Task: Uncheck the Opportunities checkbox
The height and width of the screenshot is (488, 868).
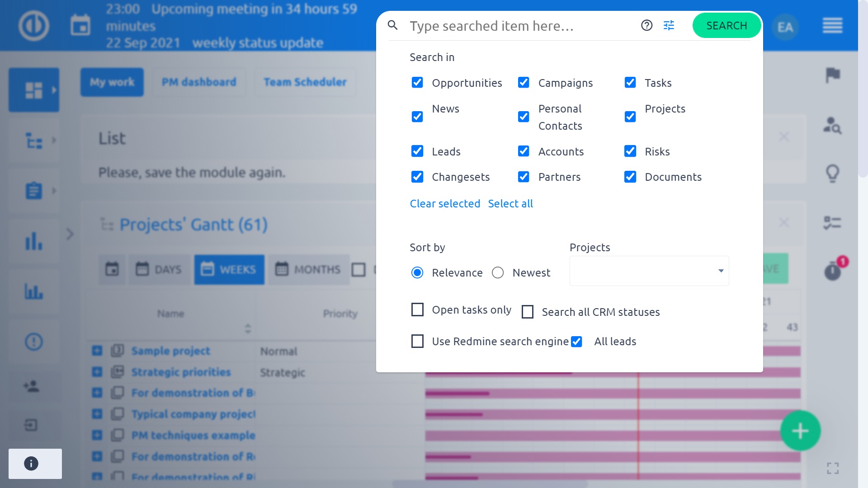Action: pos(417,83)
